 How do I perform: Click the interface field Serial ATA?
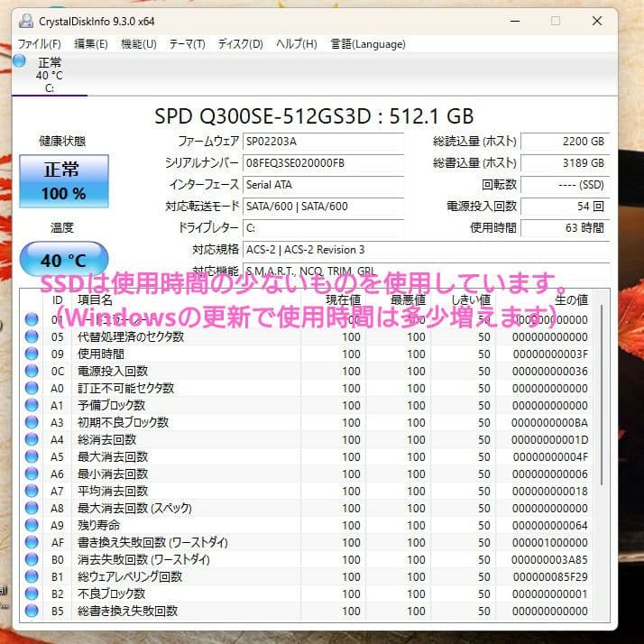pos(323,185)
